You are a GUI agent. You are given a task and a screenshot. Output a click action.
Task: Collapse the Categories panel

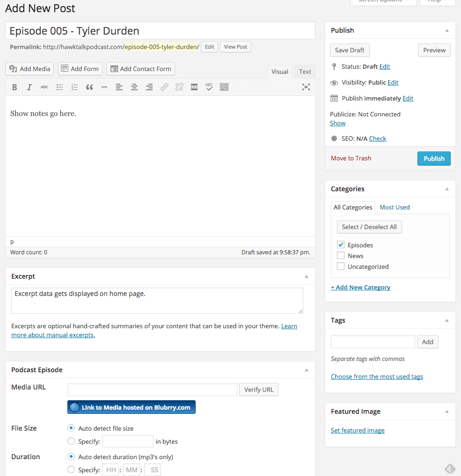point(446,189)
